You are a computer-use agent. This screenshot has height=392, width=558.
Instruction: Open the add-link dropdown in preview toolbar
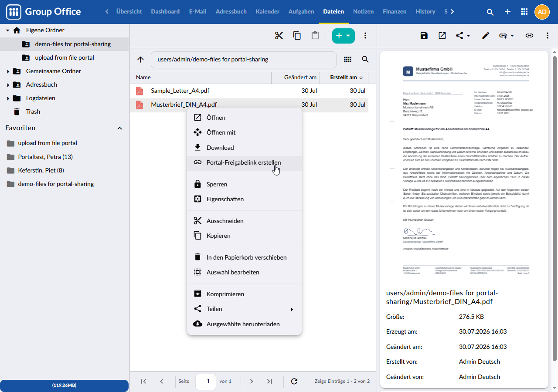tap(507, 36)
